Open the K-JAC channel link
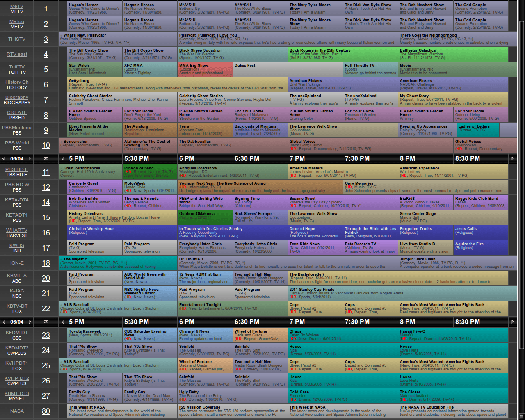 17,291
